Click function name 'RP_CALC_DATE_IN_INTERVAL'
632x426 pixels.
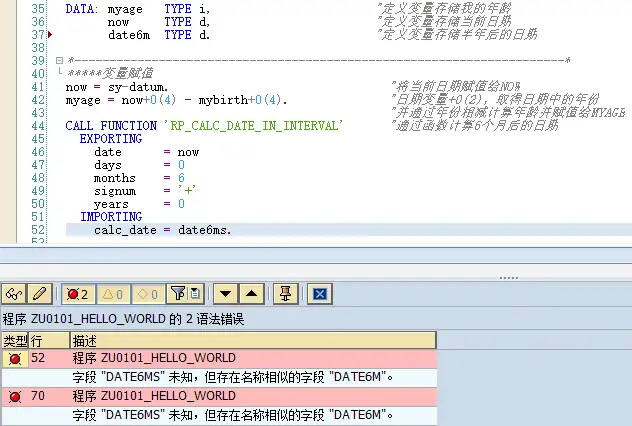coord(254,126)
